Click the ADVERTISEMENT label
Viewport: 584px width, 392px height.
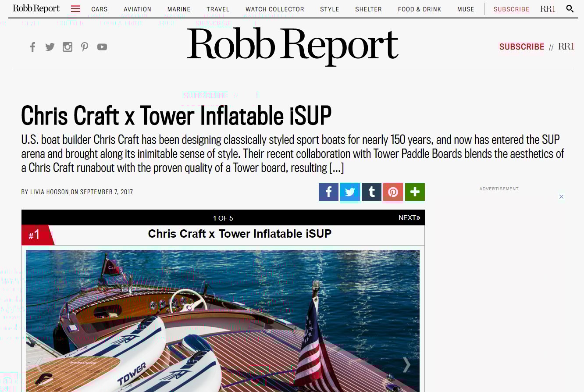499,189
